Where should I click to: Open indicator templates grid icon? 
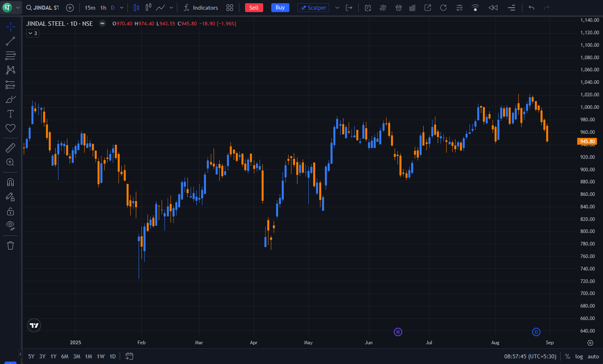click(x=230, y=8)
